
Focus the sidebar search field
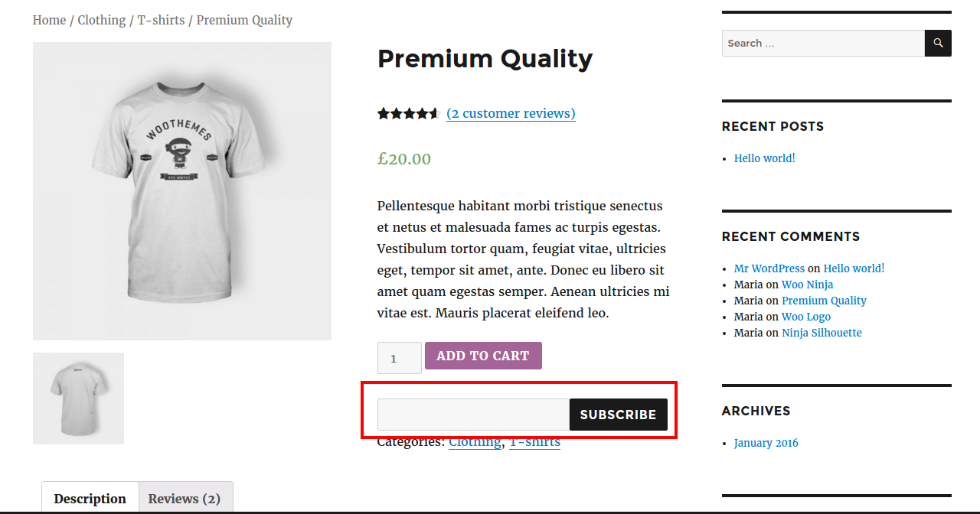823,43
